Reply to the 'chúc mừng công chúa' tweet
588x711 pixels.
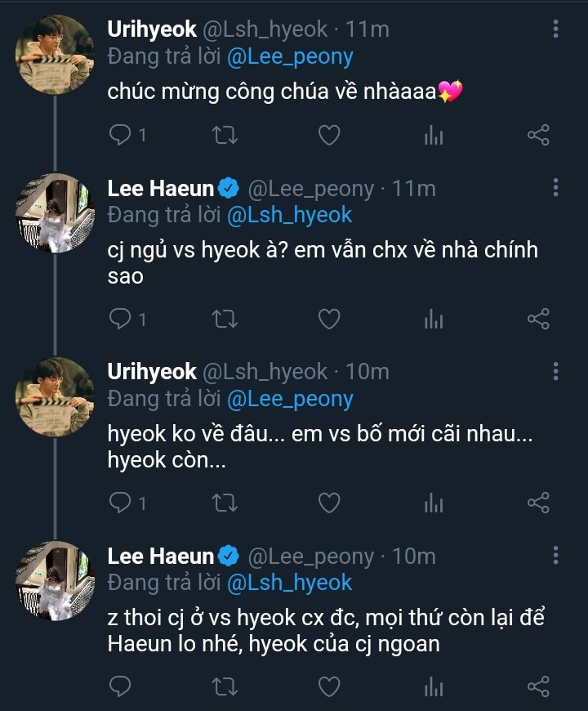click(x=120, y=136)
